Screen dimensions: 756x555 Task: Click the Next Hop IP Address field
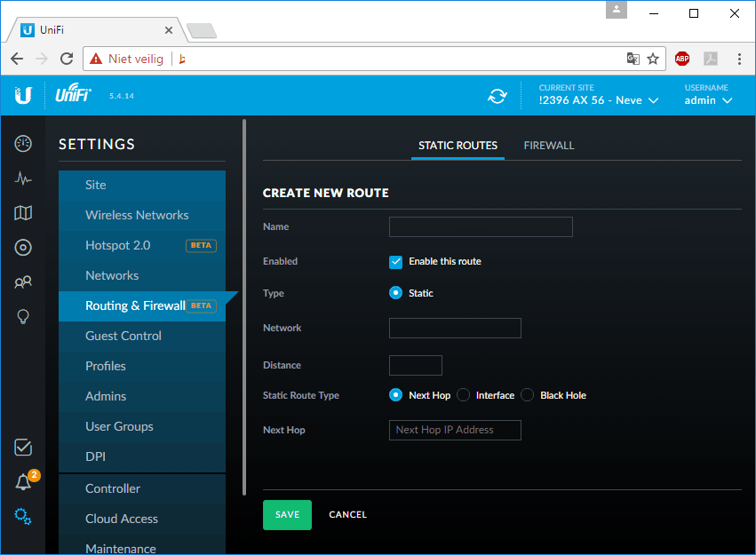(x=455, y=430)
